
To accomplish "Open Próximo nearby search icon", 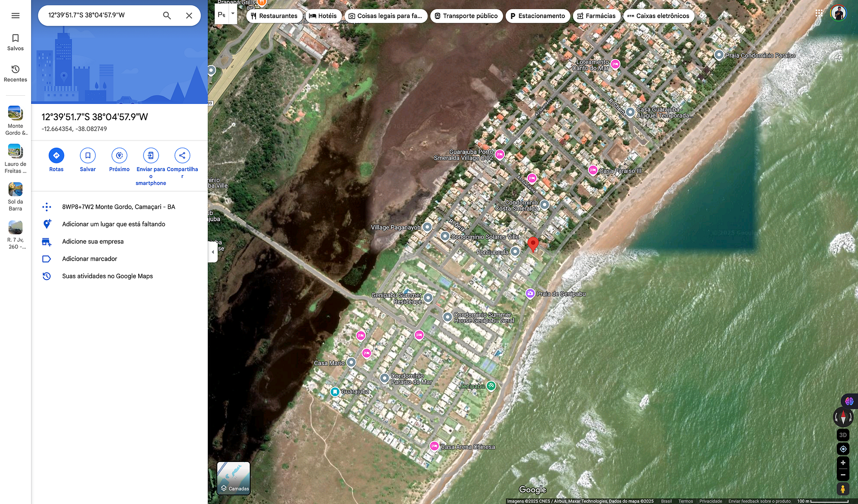I will pos(119,155).
